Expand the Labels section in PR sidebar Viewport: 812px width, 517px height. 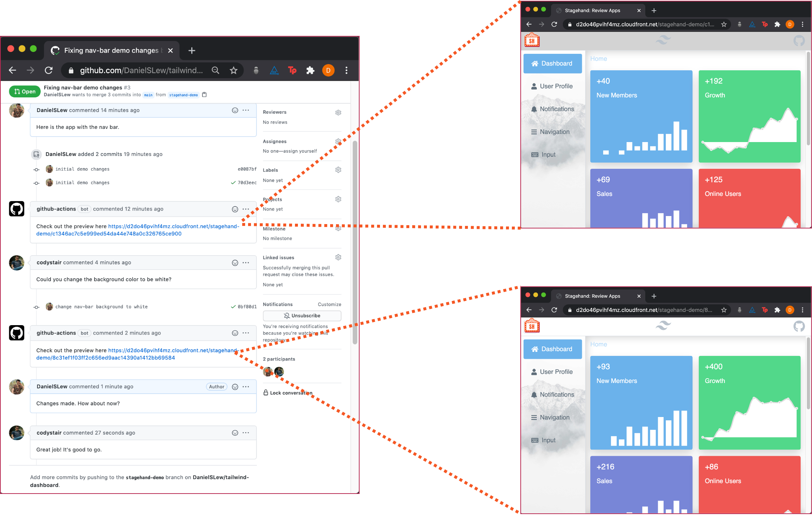[x=338, y=170]
